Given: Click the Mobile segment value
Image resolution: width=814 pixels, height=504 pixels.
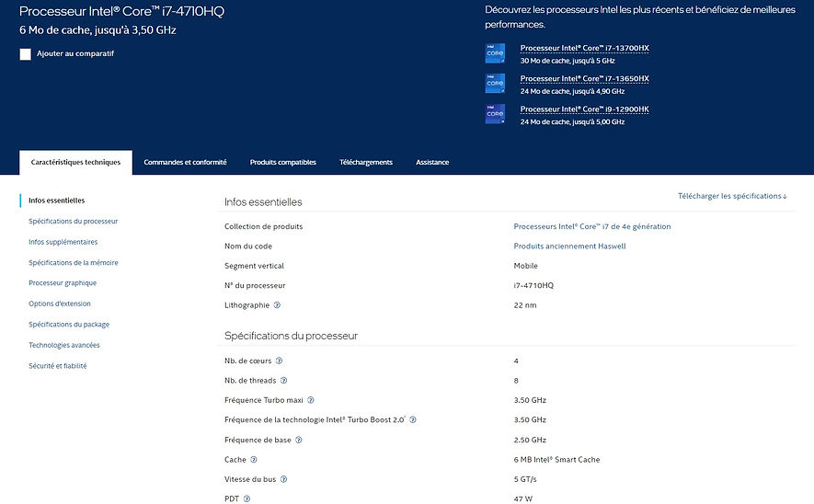Looking at the screenshot, I should coord(525,266).
